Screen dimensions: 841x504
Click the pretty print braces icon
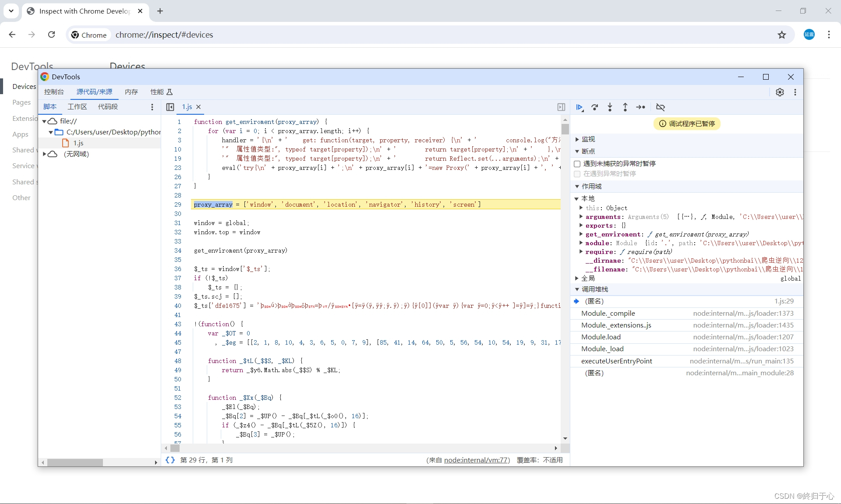[170, 460]
